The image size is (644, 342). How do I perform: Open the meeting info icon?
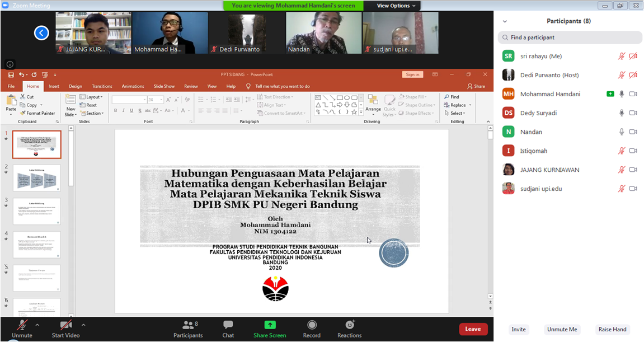pyautogui.click(x=10, y=64)
